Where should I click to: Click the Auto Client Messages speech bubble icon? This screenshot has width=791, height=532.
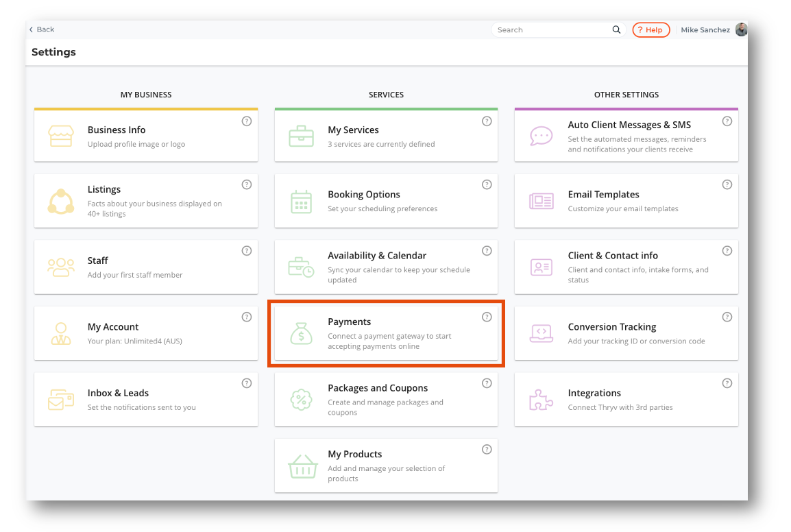pos(541,136)
